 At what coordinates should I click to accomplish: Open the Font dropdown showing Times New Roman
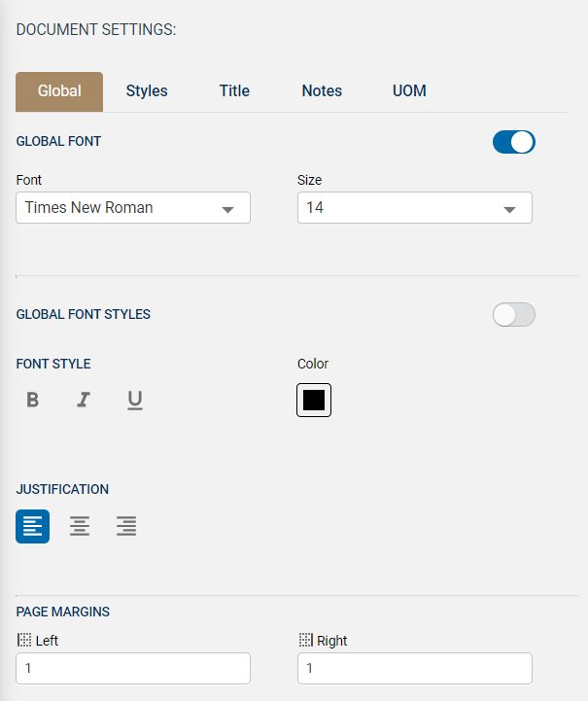click(121, 208)
